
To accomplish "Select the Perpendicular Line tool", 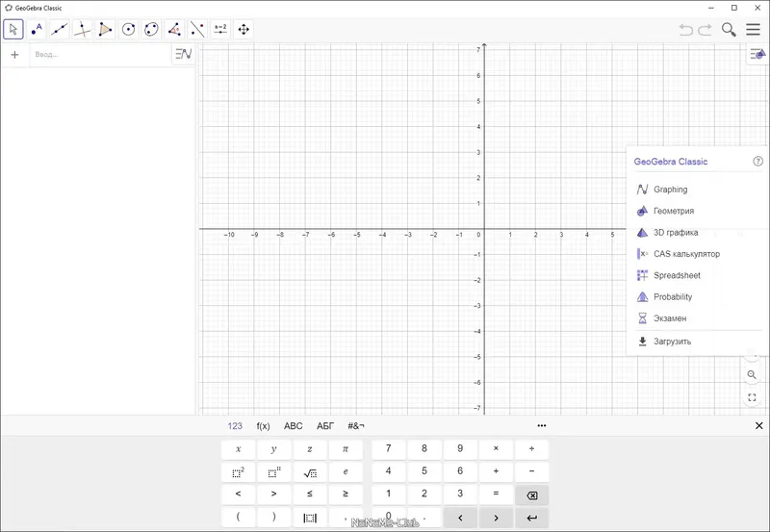I will click(83, 30).
